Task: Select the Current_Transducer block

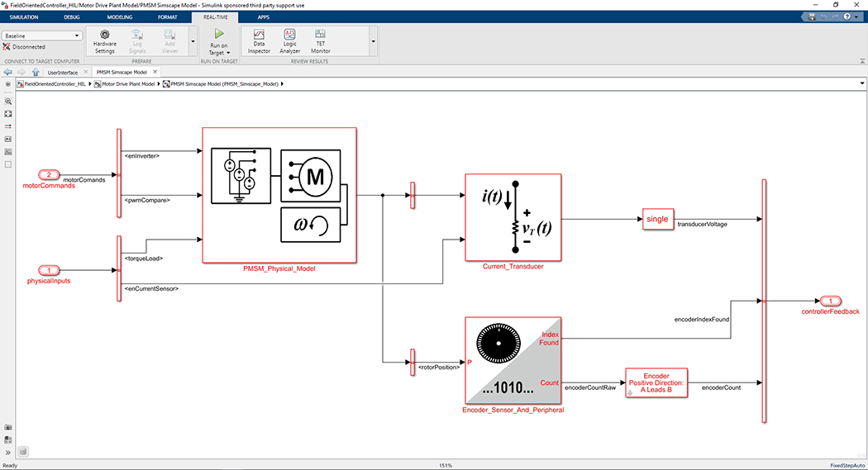Action: tap(513, 216)
